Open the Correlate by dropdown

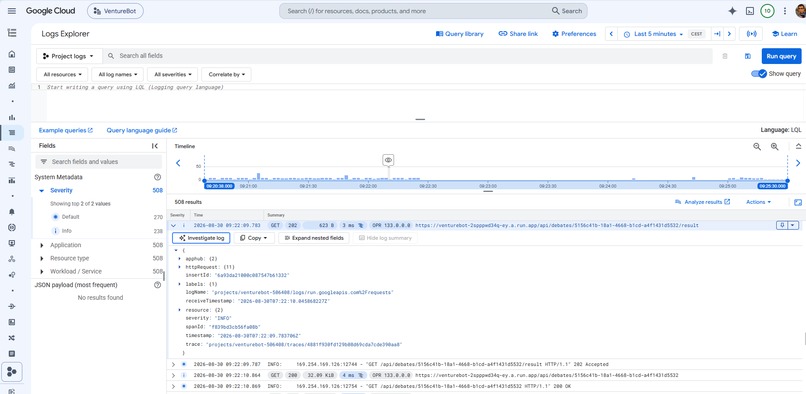226,75
